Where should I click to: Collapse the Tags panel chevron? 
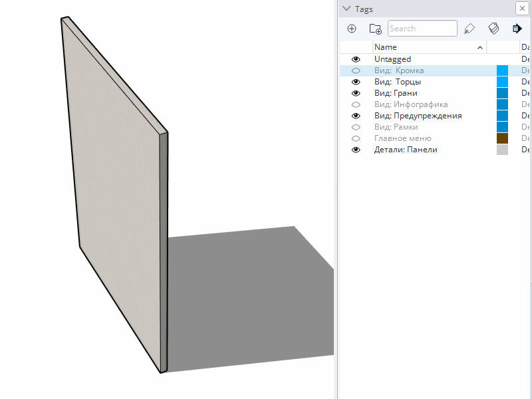point(346,9)
